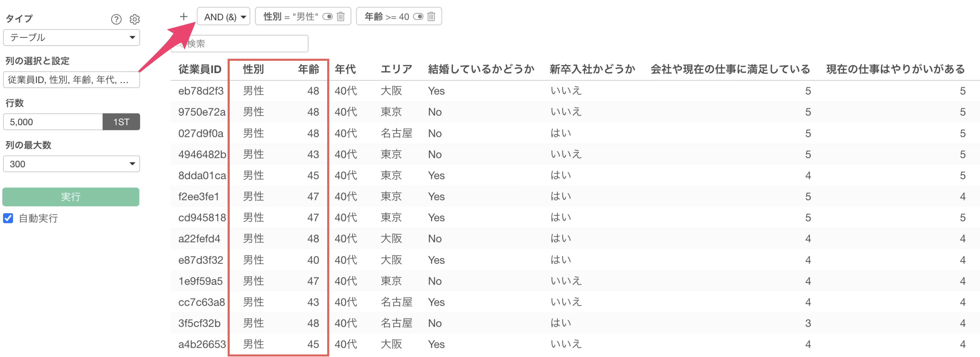The image size is (980, 357).
Task: Click the 実行 run button
Action: click(71, 197)
